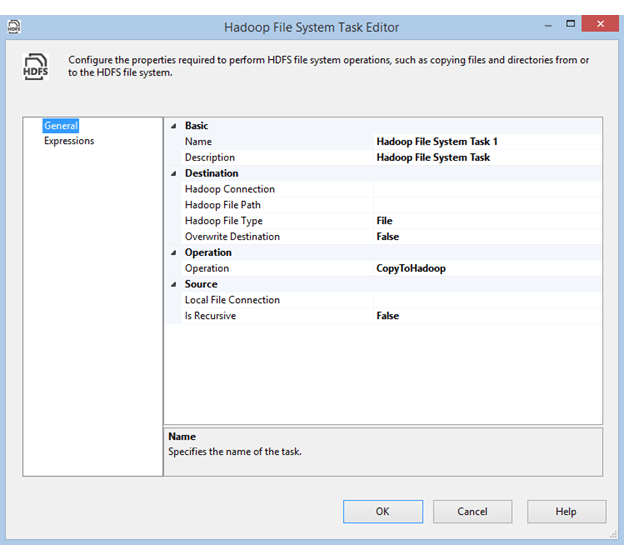This screenshot has width=624, height=560.
Task: Edit the Description value field
Action: click(488, 158)
